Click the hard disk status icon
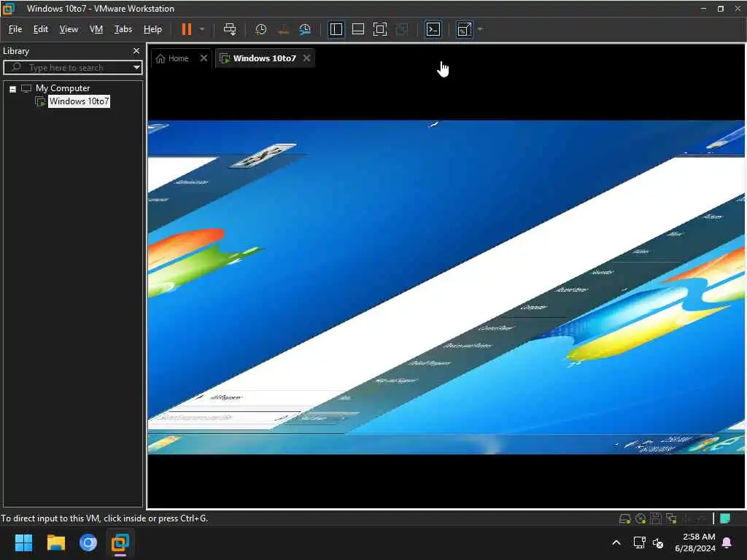The width and height of the screenshot is (747, 560). pyautogui.click(x=624, y=519)
